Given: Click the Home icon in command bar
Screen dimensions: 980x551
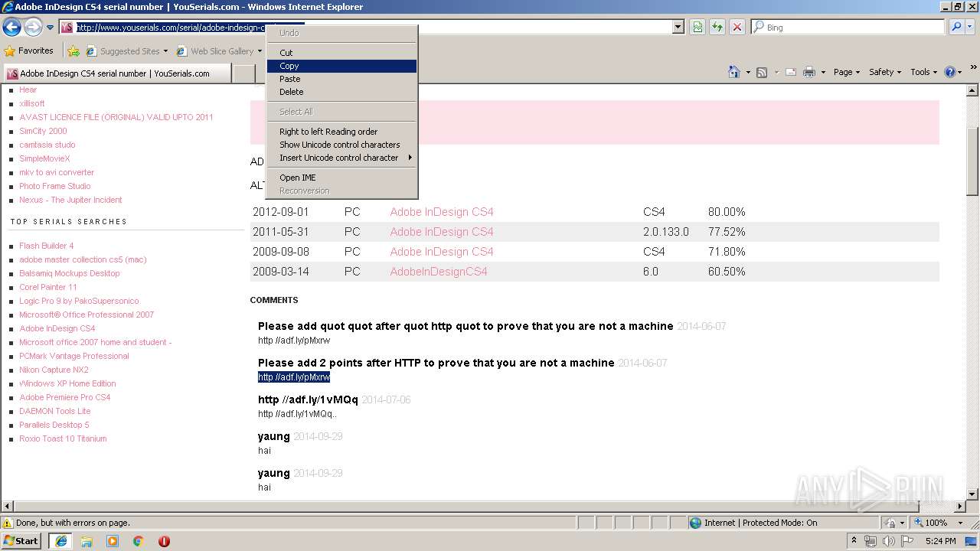Looking at the screenshot, I should tap(733, 72).
